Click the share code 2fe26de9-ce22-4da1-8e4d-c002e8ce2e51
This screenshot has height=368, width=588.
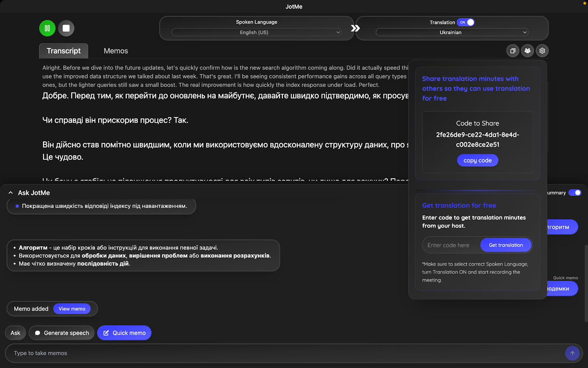click(477, 139)
